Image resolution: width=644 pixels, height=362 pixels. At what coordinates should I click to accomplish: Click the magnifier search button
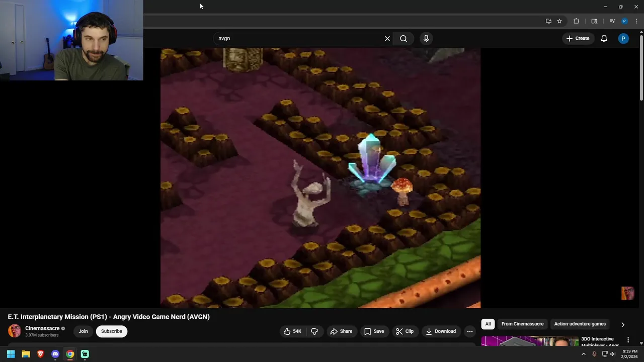point(404,38)
